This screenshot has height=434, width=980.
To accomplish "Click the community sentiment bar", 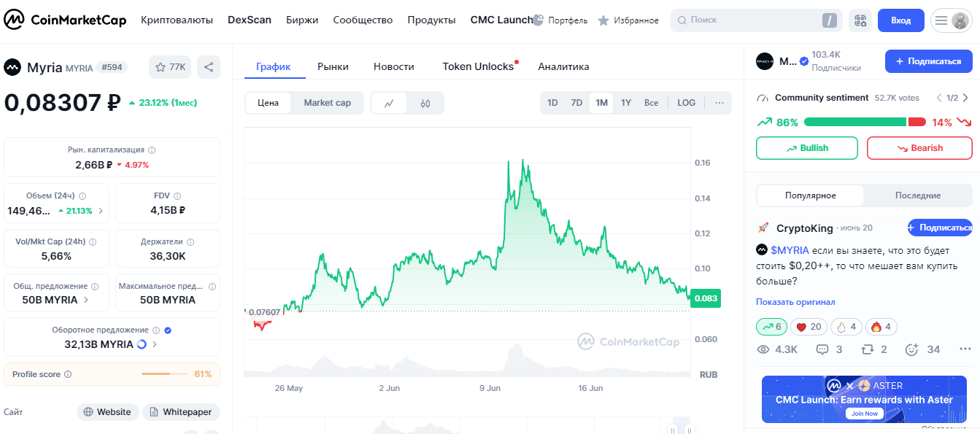I will [x=865, y=123].
